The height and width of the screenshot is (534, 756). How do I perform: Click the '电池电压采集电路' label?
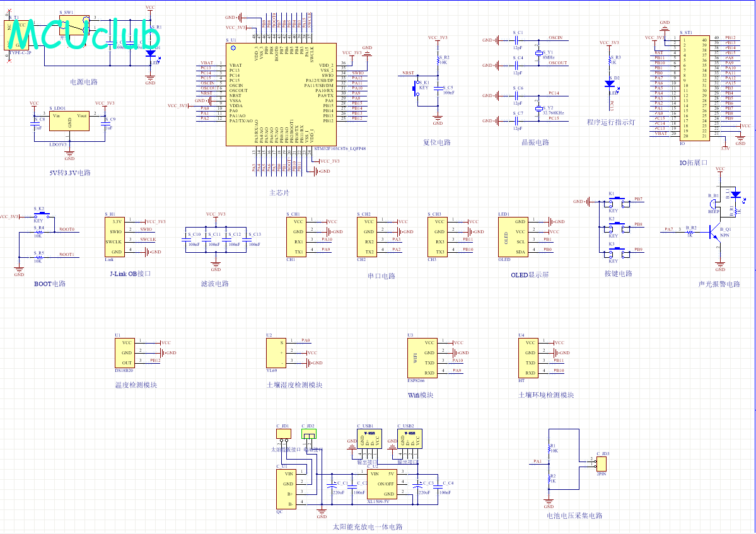[574, 516]
